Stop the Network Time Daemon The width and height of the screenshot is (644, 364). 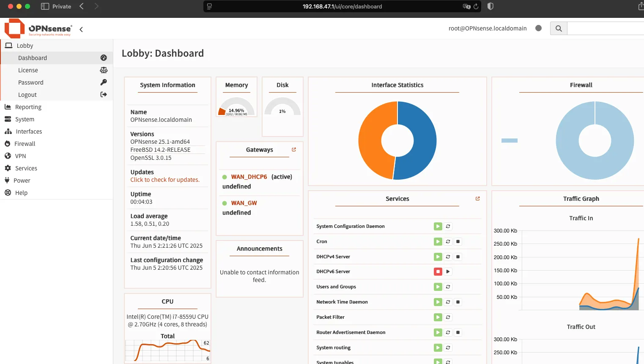pyautogui.click(x=457, y=302)
